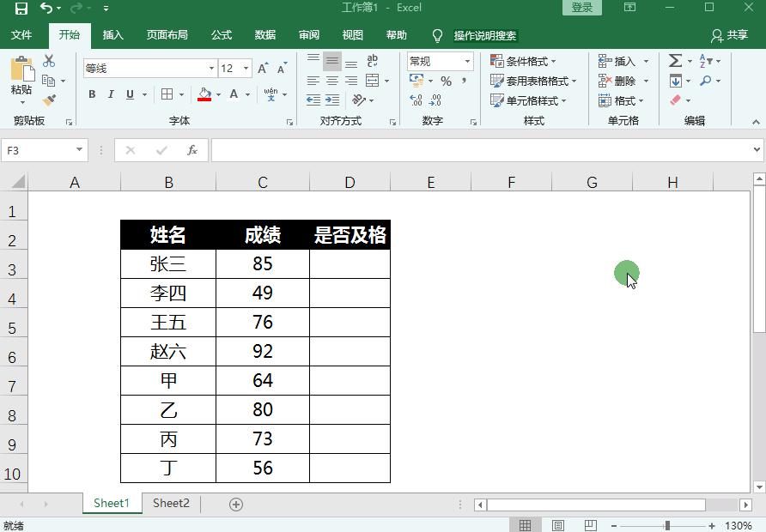Toggle Bold formatting
The width and height of the screenshot is (766, 532).
[92, 94]
